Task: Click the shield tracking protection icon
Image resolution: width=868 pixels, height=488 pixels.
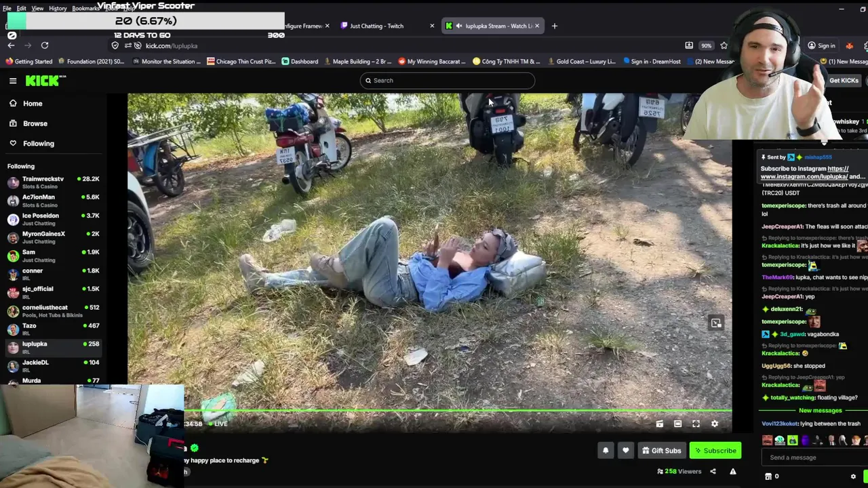Action: tap(115, 45)
